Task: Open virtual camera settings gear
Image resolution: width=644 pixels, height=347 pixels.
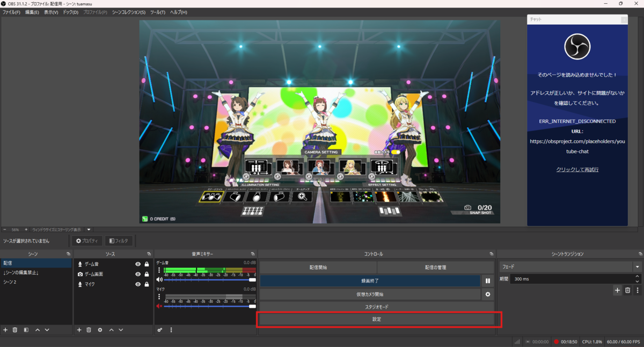Action: 488,294
